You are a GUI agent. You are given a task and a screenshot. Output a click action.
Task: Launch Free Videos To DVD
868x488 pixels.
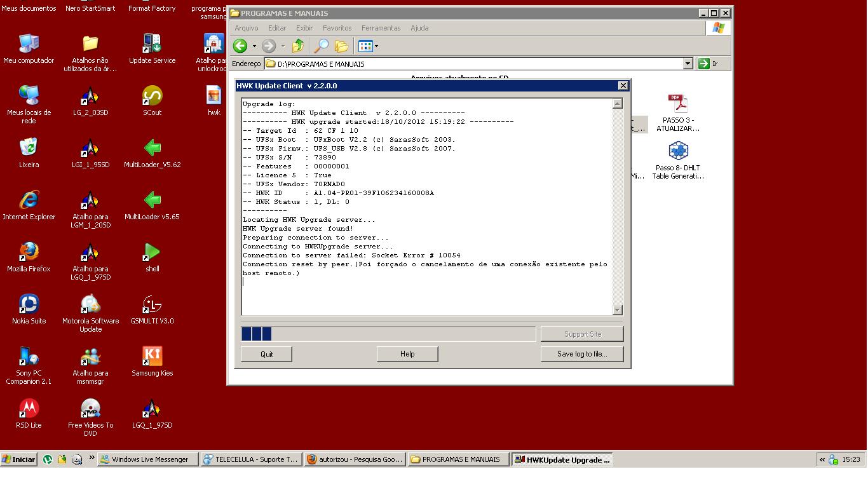[x=90, y=417]
